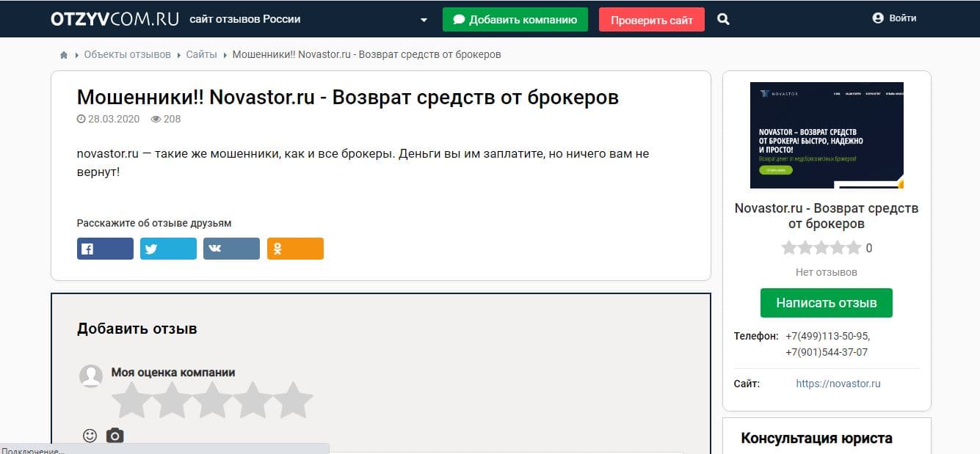The width and height of the screenshot is (980, 454).
Task: Expand the header dropdown arrow
Action: 424,20
